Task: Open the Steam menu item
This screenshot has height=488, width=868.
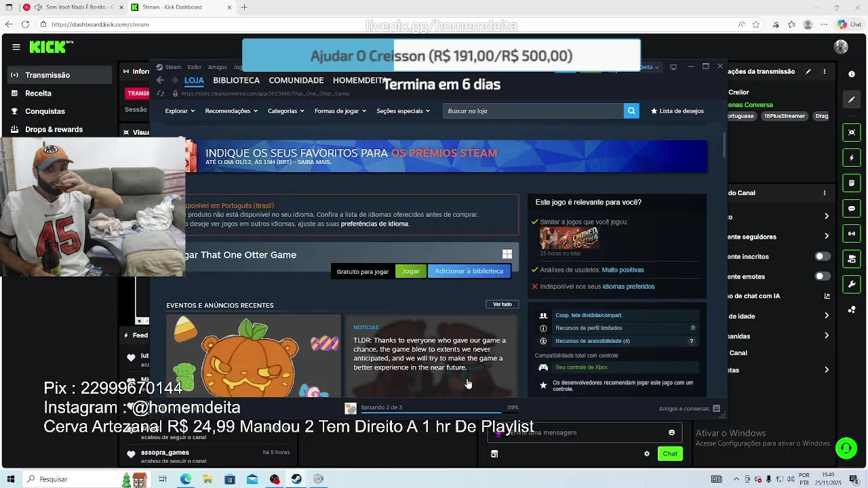Action: coord(174,67)
